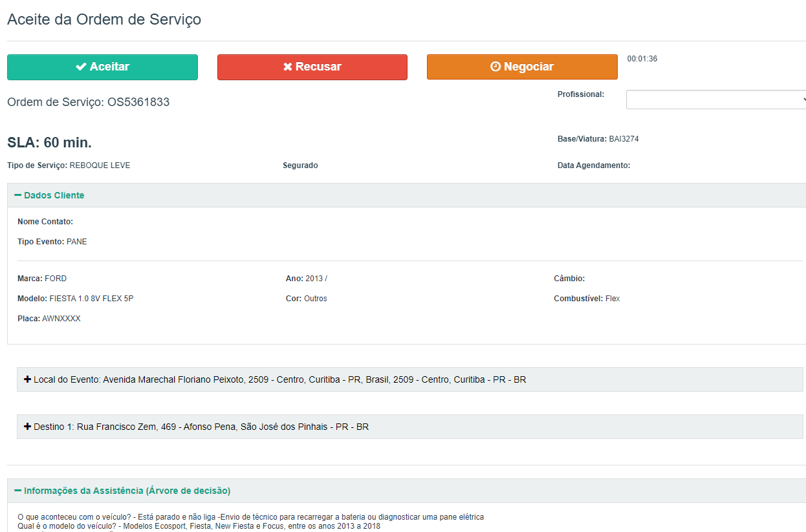The image size is (806, 532).
Task: Click the countdown timer 00:01:36
Action: (642, 59)
